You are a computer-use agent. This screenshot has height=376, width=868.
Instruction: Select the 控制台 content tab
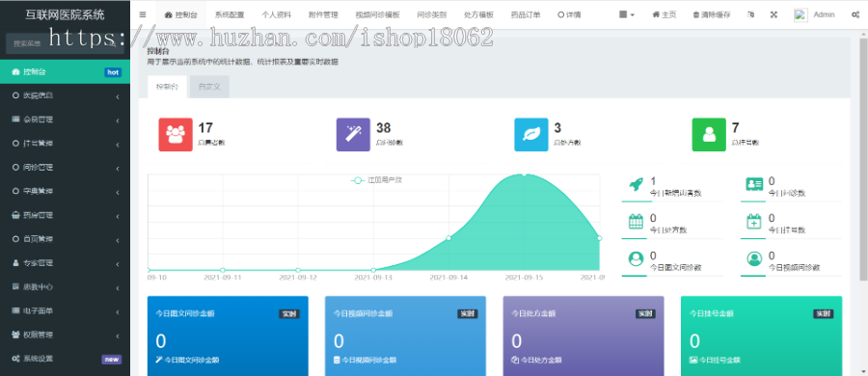point(167,87)
